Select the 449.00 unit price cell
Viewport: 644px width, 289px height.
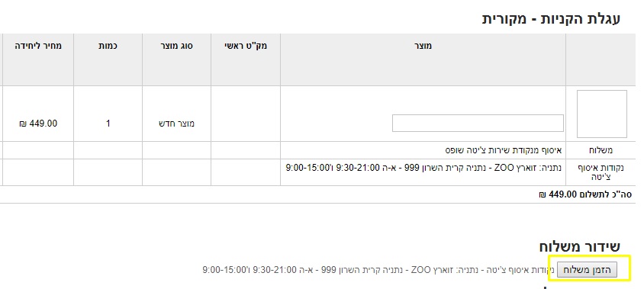tap(38, 124)
